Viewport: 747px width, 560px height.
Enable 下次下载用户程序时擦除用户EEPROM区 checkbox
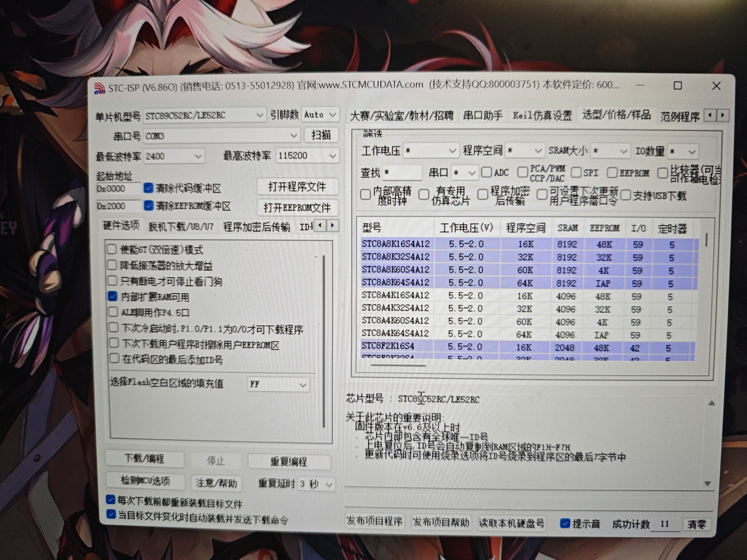[114, 343]
